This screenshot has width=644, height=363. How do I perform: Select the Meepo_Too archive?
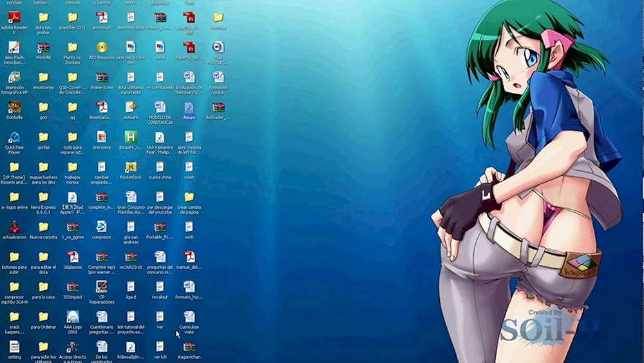pos(160,17)
